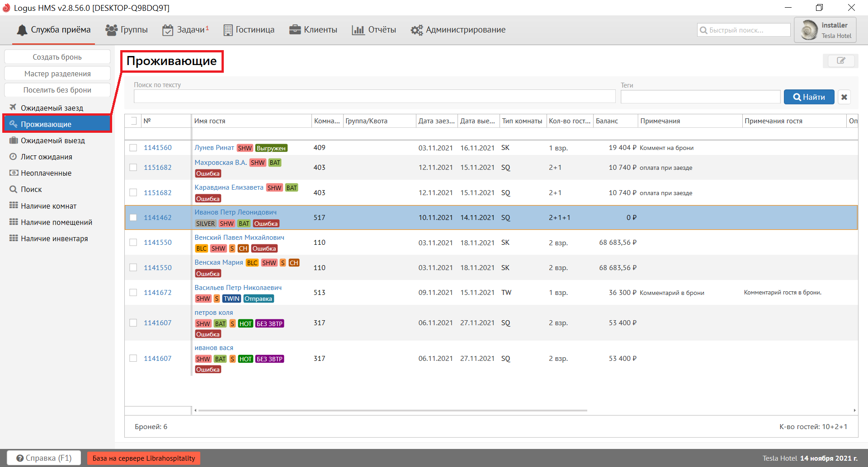This screenshot has width=868, height=467.
Task: Click the Гостиница building icon
Action: [x=228, y=30]
